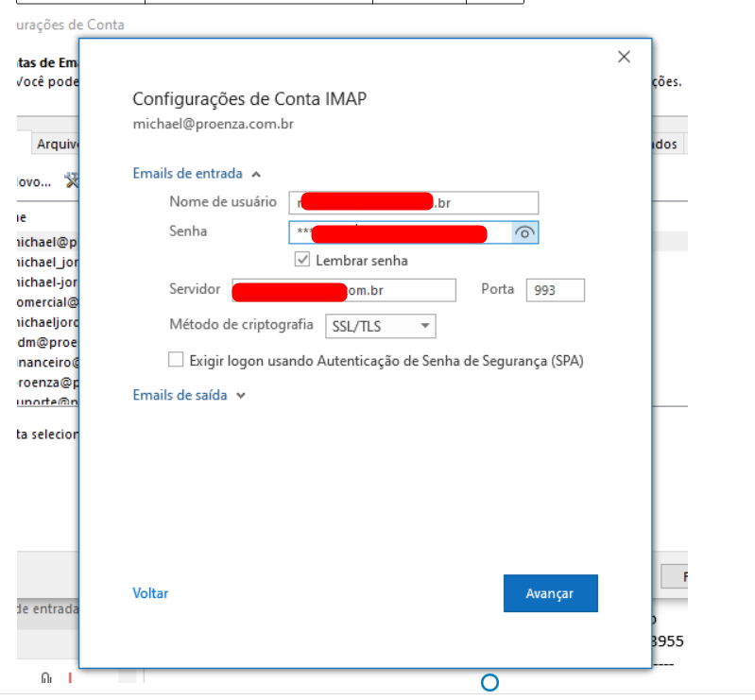Click the Servidor input field
This screenshot has height=700, width=755.
pos(344,290)
